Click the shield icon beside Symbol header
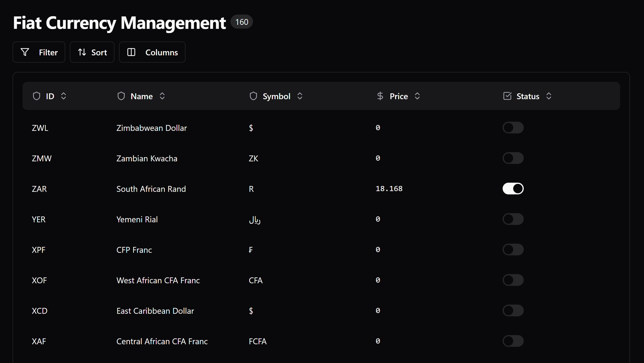Image resolution: width=644 pixels, height=363 pixels. [253, 96]
